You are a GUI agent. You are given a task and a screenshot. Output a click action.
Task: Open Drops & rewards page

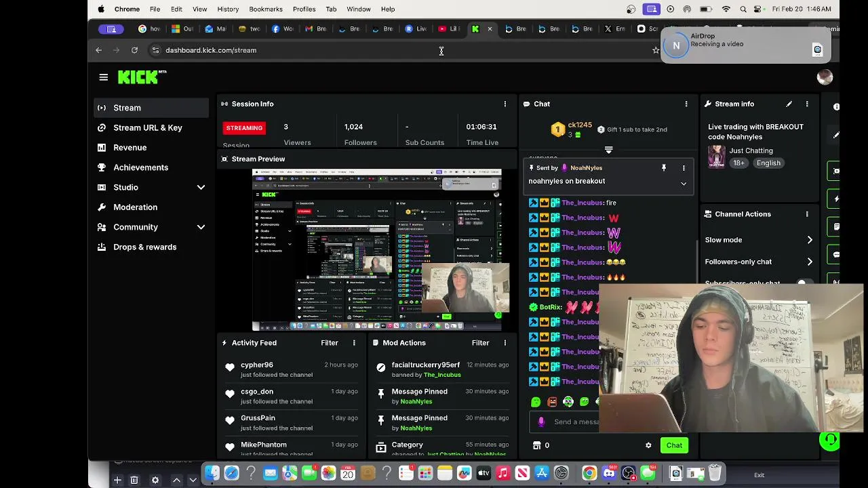pos(151,247)
